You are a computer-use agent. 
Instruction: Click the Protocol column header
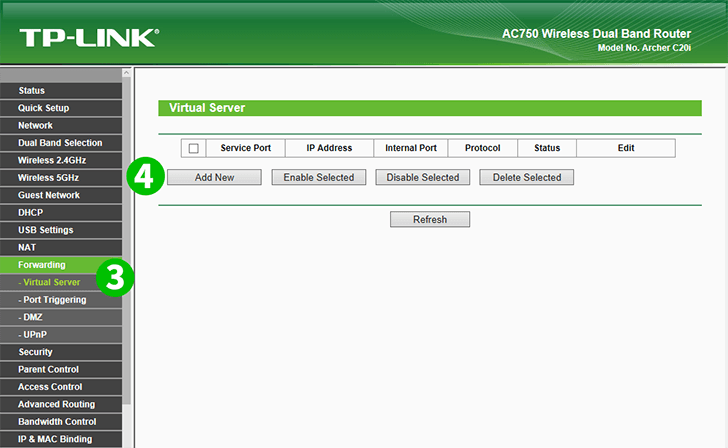(482, 148)
